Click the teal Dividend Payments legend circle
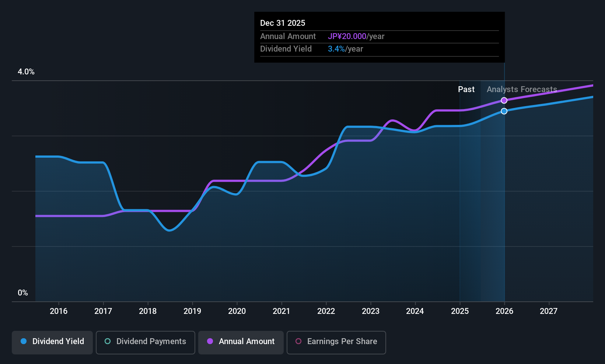 [108, 341]
